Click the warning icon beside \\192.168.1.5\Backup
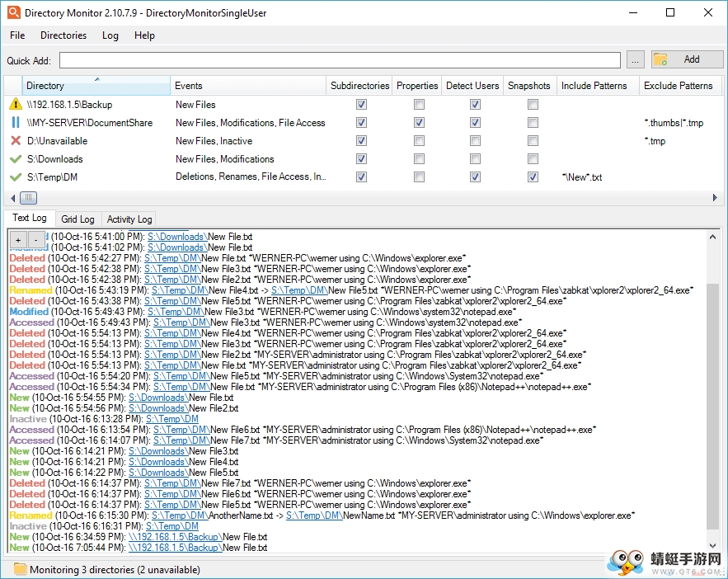The width and height of the screenshot is (728, 579). 16,104
